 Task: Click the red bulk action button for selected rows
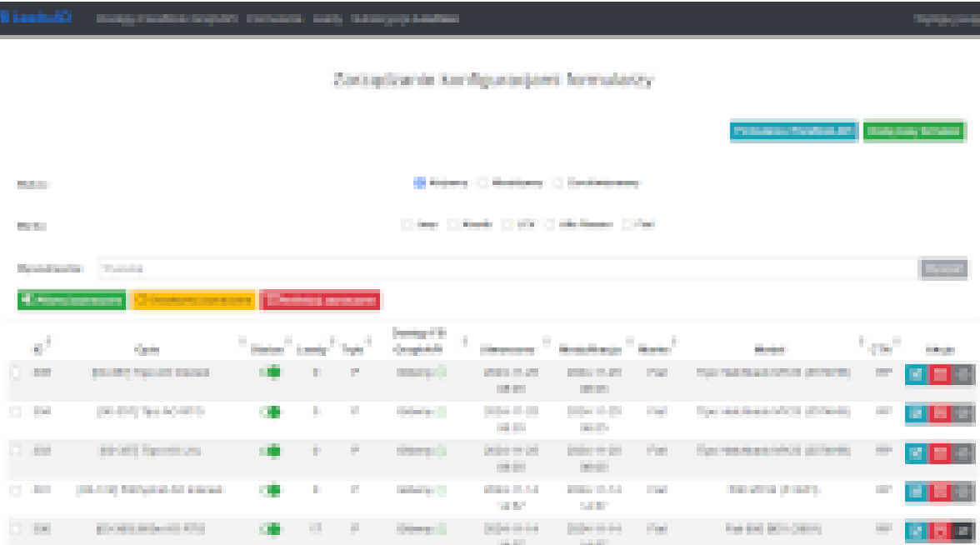[x=320, y=300]
